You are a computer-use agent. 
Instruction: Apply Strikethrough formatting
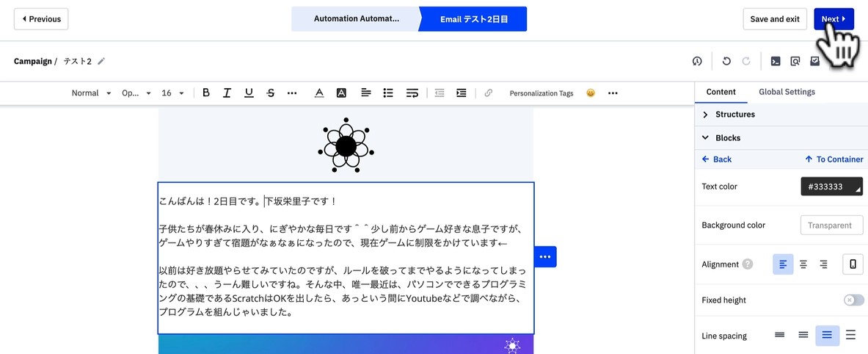(x=271, y=93)
